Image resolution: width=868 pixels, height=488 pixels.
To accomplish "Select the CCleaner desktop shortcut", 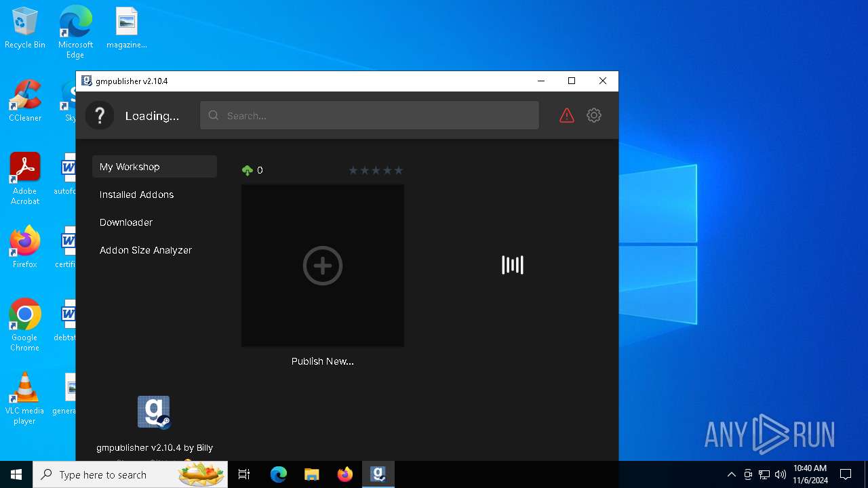I will pyautogui.click(x=25, y=101).
